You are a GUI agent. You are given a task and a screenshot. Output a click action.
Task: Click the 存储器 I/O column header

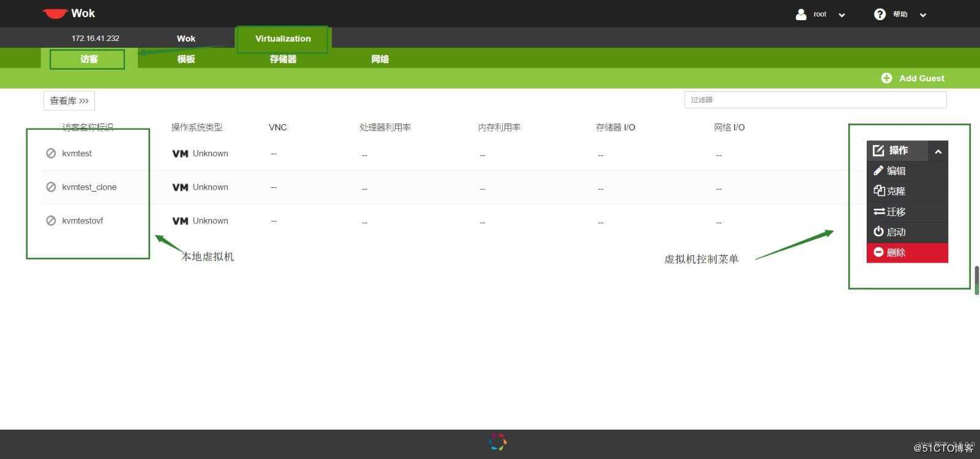pyautogui.click(x=616, y=127)
